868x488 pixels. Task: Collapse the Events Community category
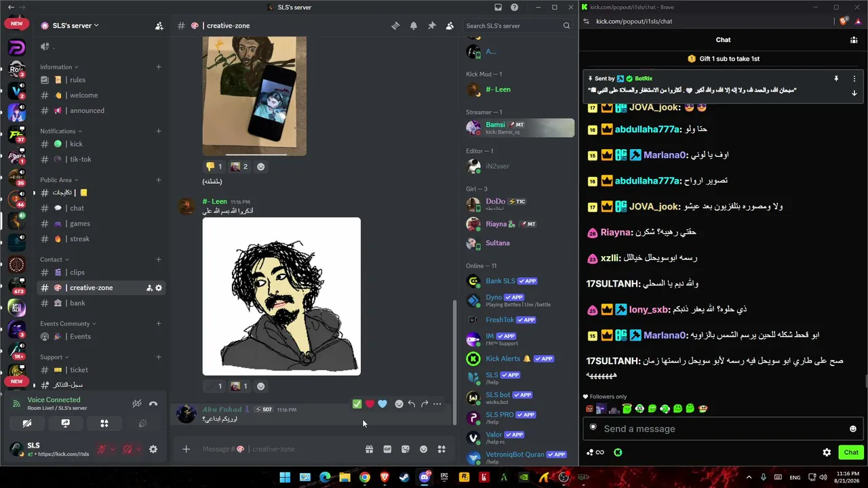pos(68,323)
